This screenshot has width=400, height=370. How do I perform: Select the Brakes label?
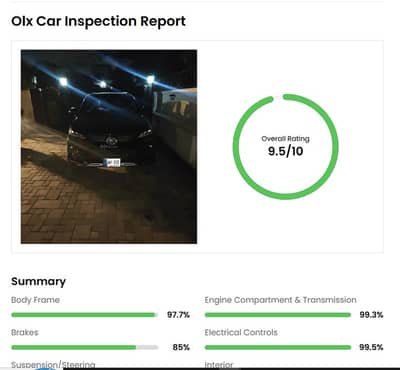(25, 332)
